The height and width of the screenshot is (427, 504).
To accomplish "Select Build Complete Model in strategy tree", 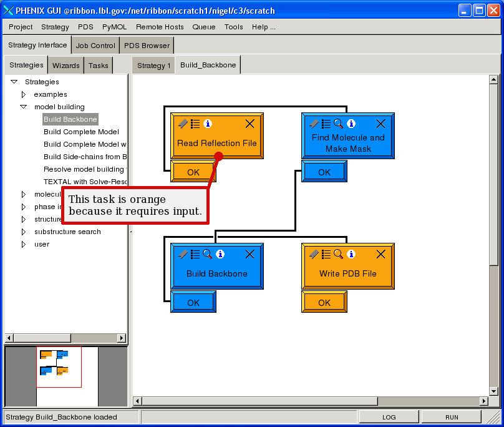I will pyautogui.click(x=81, y=132).
